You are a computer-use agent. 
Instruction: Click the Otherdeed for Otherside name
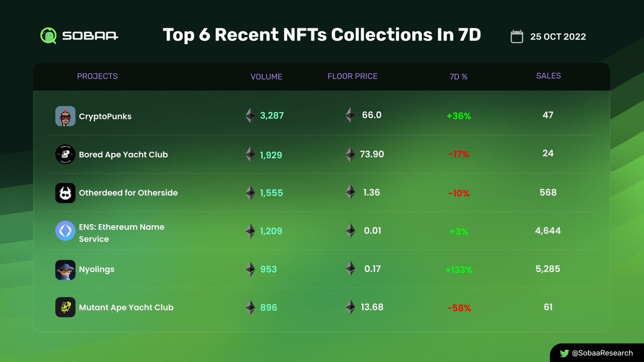[128, 193]
